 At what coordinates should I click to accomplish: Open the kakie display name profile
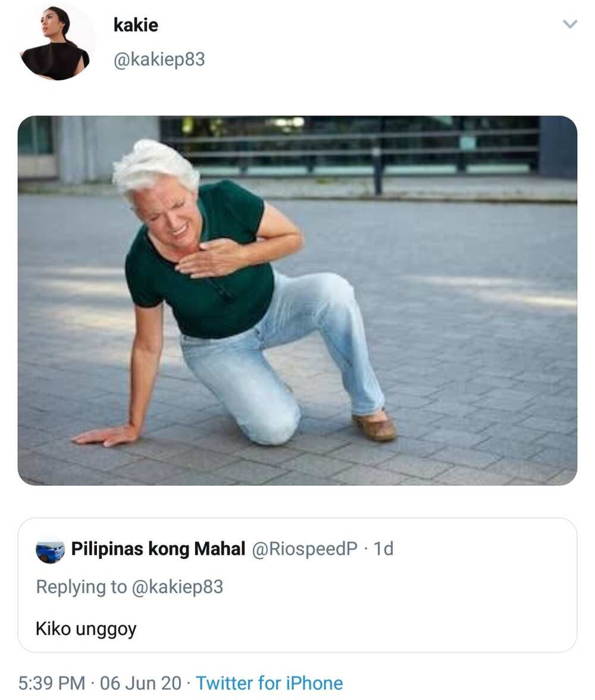[136, 25]
